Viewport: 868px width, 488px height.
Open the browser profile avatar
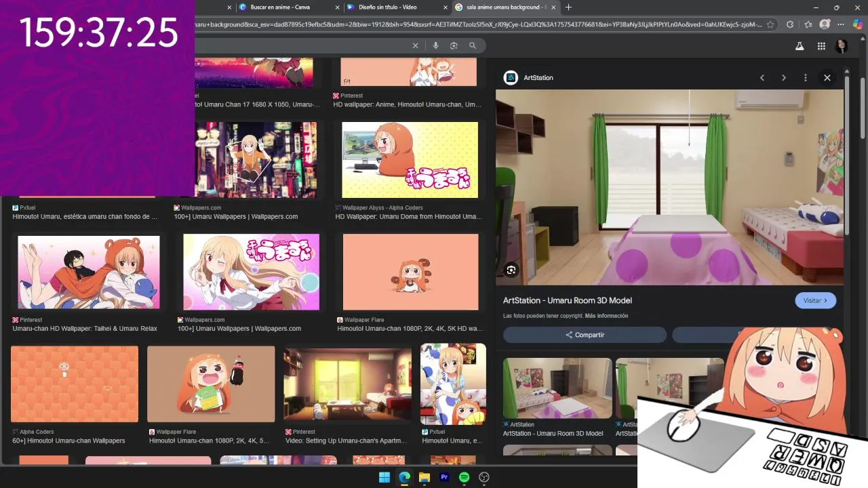pyautogui.click(x=825, y=24)
